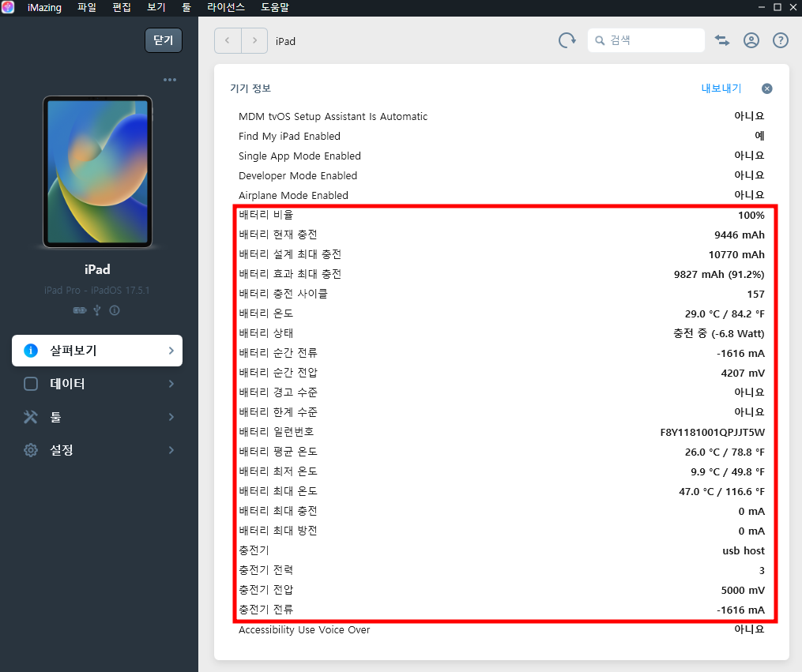Click the USB connection icon under iPad
Viewport: 802px width, 672px height.
click(97, 310)
